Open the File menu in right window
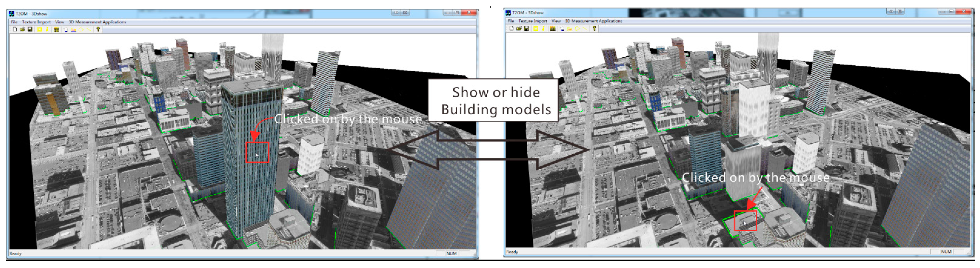 pyautogui.click(x=511, y=21)
